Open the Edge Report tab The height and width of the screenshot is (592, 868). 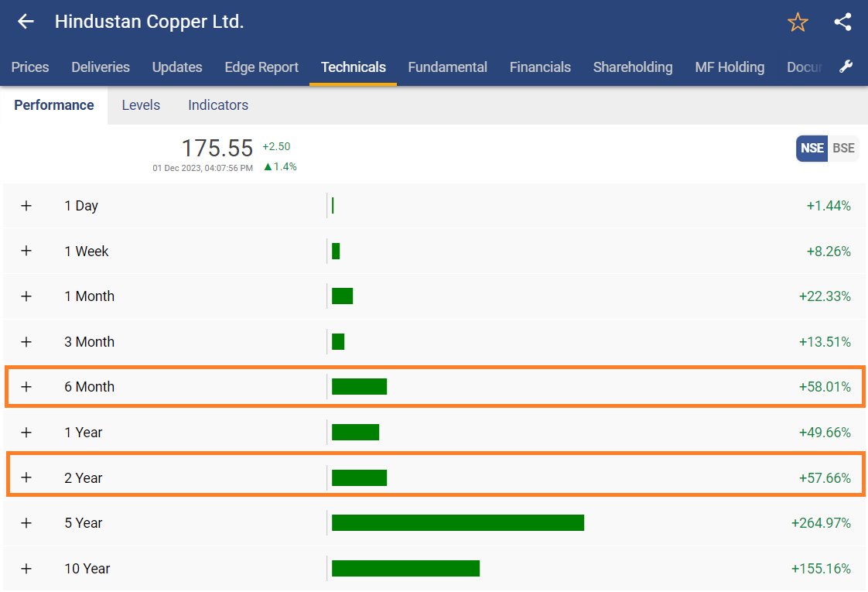click(261, 67)
